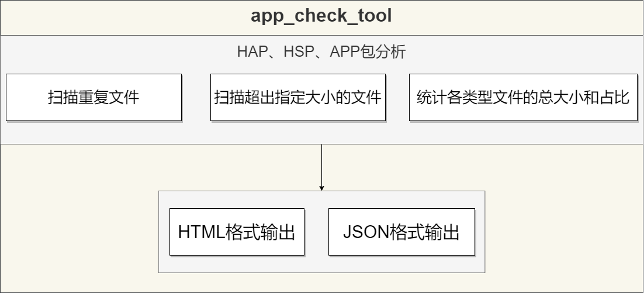
Task: Click the app_check_tool title text
Action: tap(321, 16)
